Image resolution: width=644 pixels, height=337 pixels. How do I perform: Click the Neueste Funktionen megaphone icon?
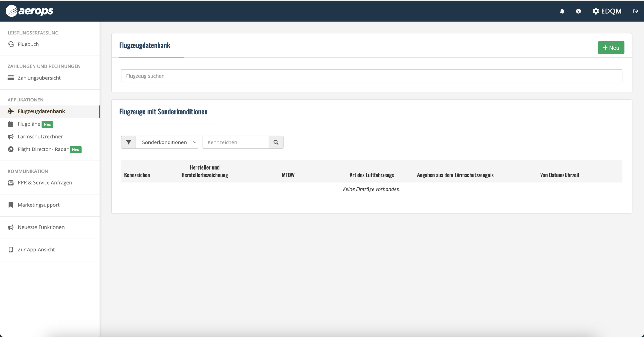pos(11,227)
